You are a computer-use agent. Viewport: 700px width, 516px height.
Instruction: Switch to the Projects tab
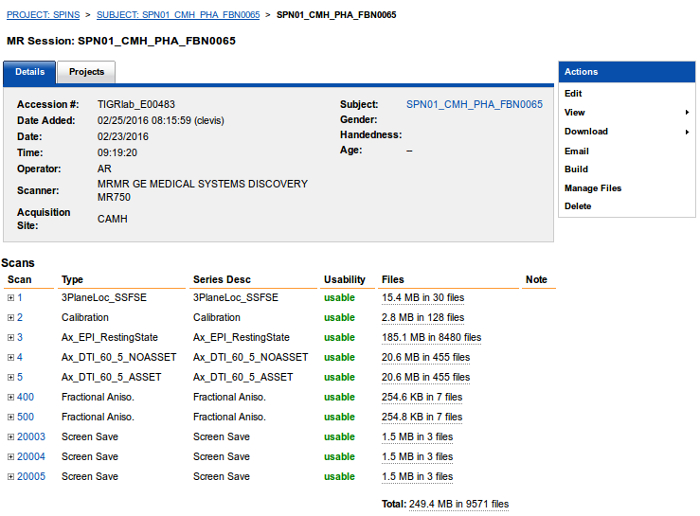pyautogui.click(x=87, y=72)
